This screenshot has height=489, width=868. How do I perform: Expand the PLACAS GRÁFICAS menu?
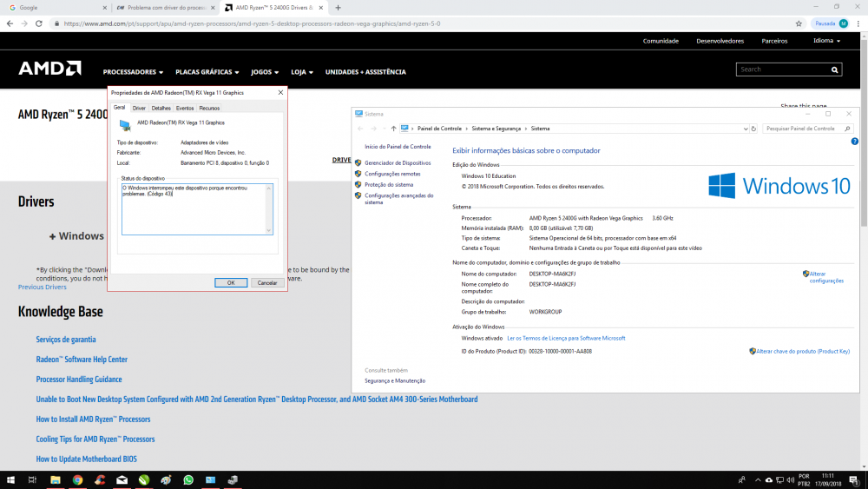[x=207, y=72]
